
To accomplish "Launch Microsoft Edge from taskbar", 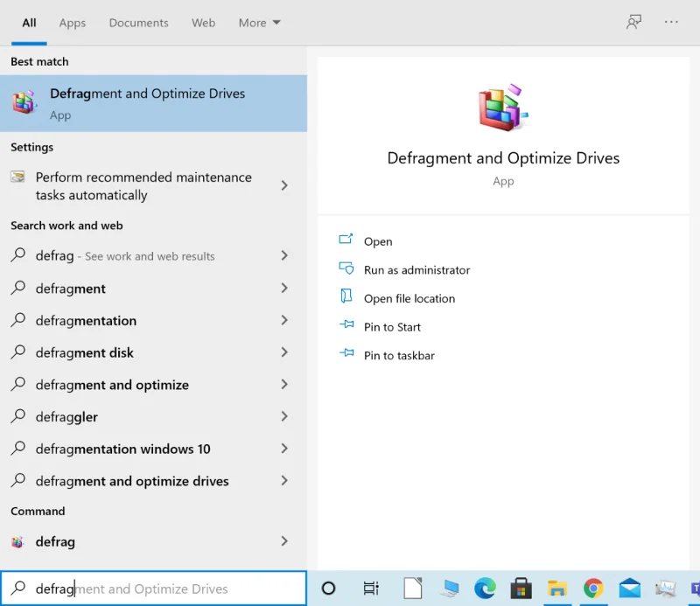I will tap(486, 589).
